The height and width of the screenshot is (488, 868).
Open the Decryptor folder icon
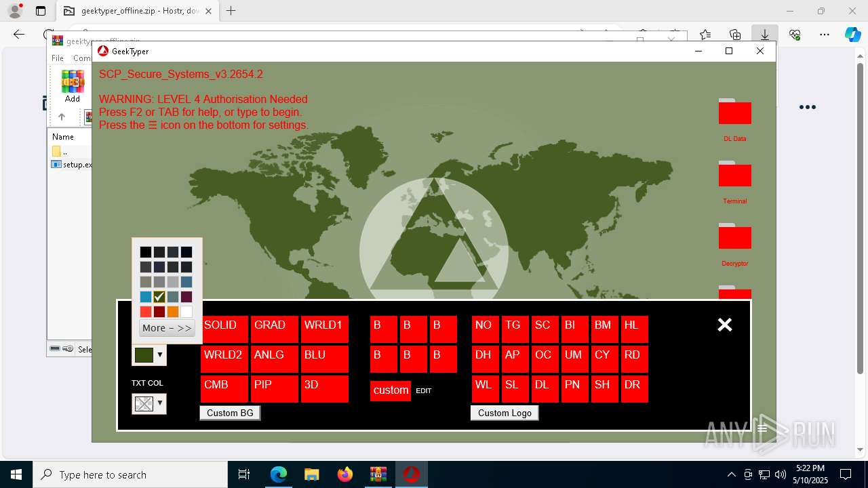tap(734, 237)
